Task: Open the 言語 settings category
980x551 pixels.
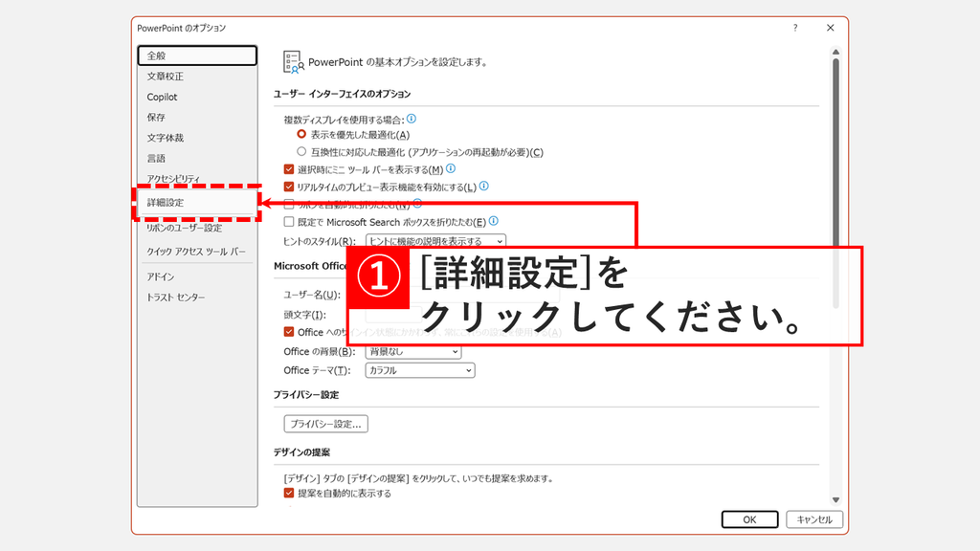Action: (197, 159)
